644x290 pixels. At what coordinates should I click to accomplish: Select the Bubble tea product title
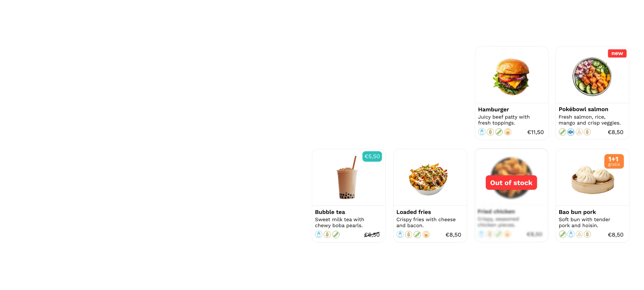coord(330,212)
